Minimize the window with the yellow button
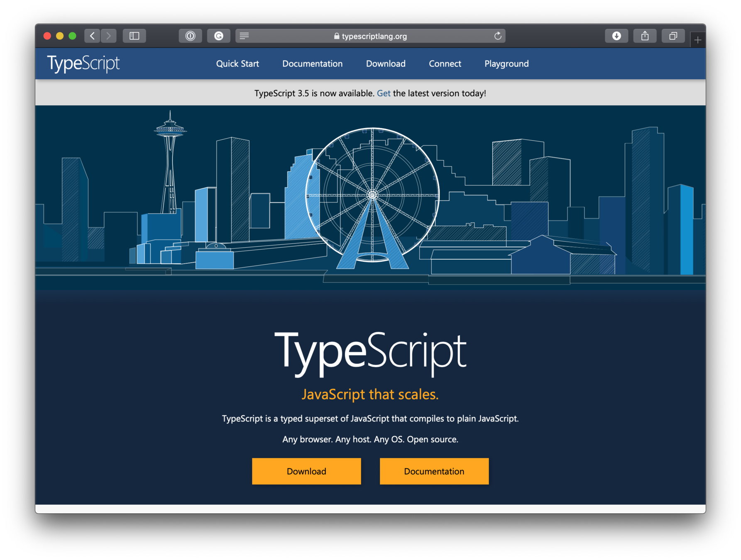The height and width of the screenshot is (560, 741). point(60,36)
